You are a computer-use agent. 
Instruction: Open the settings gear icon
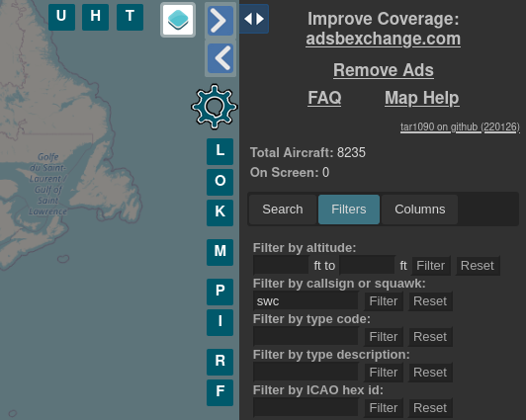click(214, 107)
